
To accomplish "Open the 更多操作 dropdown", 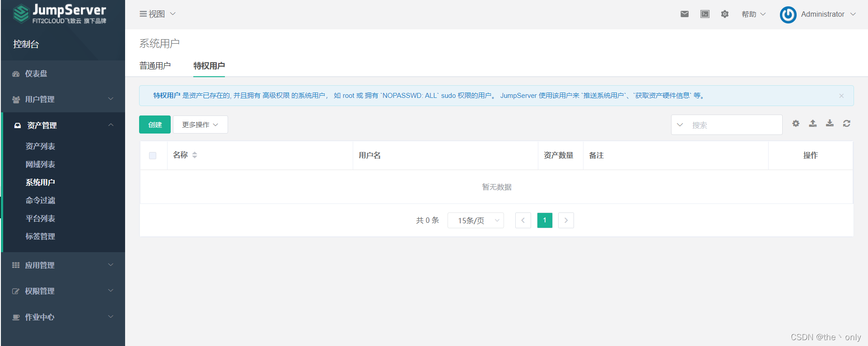I will pos(201,125).
